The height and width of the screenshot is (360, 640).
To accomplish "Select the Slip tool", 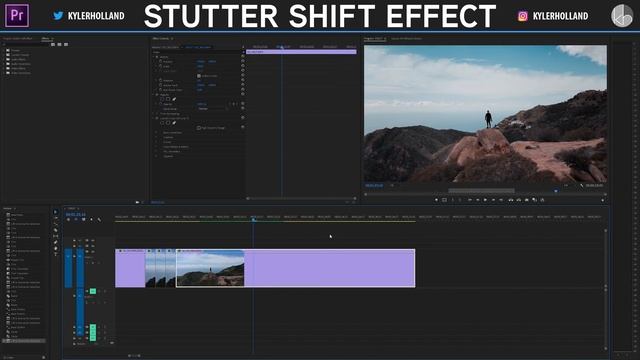I will coord(56,236).
